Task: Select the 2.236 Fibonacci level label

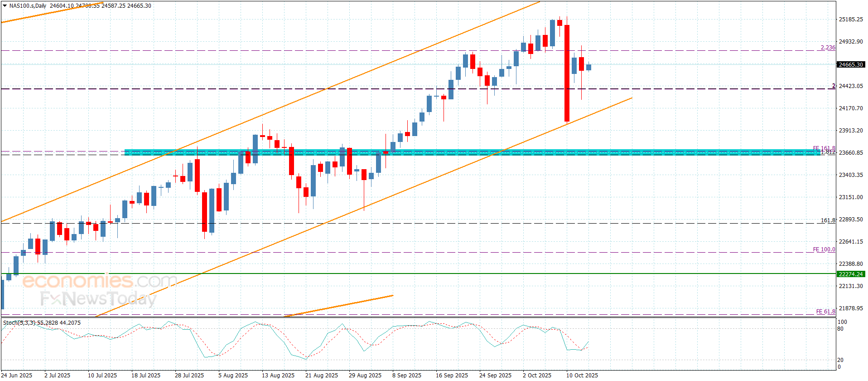Action: [828, 48]
